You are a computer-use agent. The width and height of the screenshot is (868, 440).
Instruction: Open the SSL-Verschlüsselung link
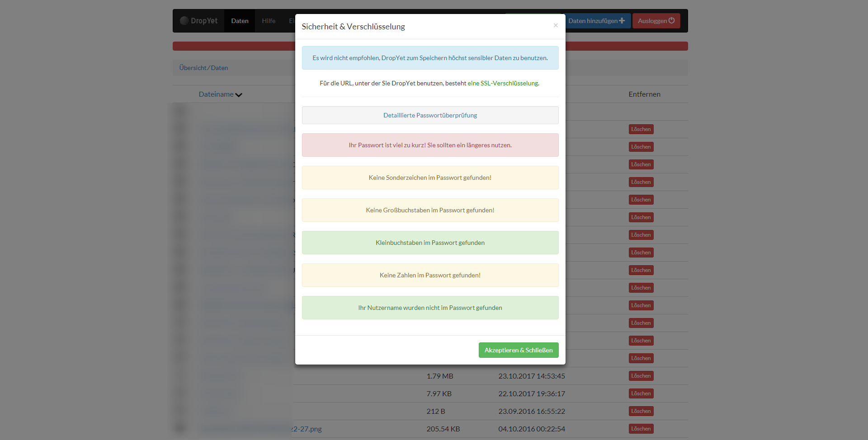point(503,83)
